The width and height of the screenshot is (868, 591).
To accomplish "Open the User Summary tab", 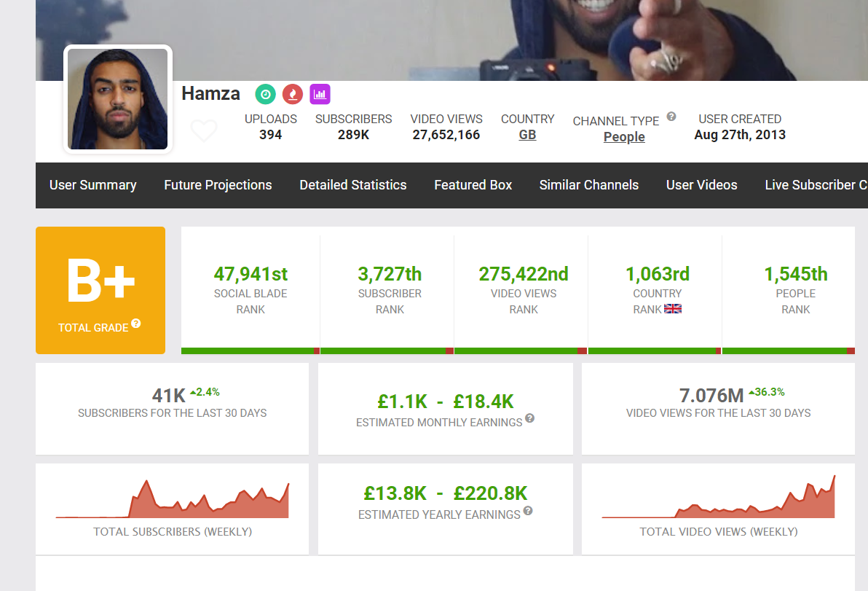I will (x=93, y=185).
